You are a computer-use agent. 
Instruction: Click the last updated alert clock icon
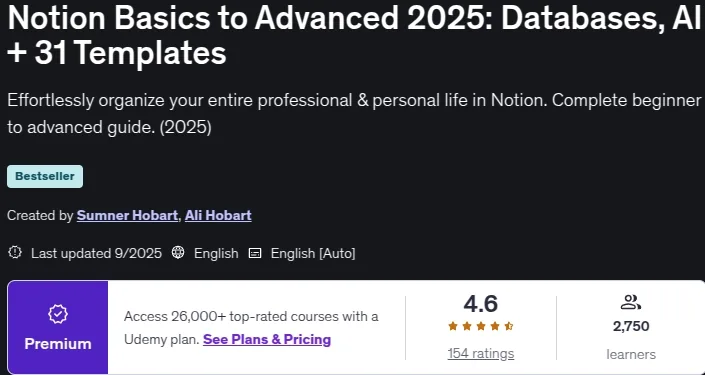click(15, 253)
